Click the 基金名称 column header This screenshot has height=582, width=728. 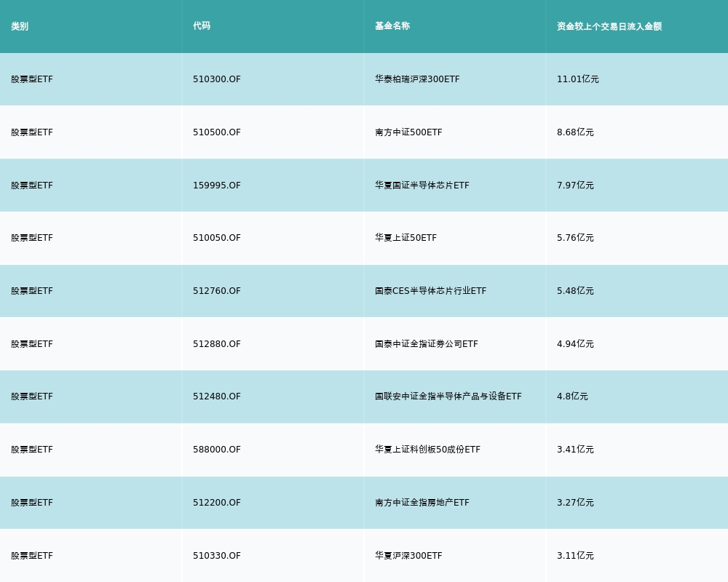(x=392, y=26)
